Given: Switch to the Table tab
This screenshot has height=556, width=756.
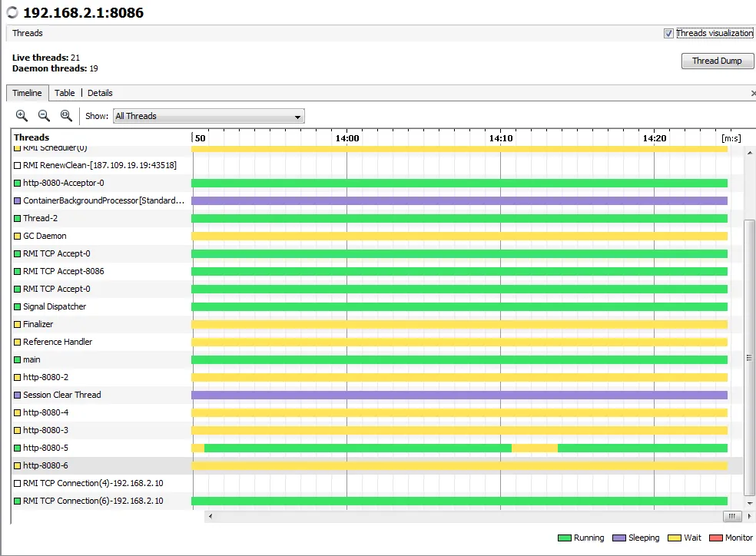Looking at the screenshot, I should (65, 93).
